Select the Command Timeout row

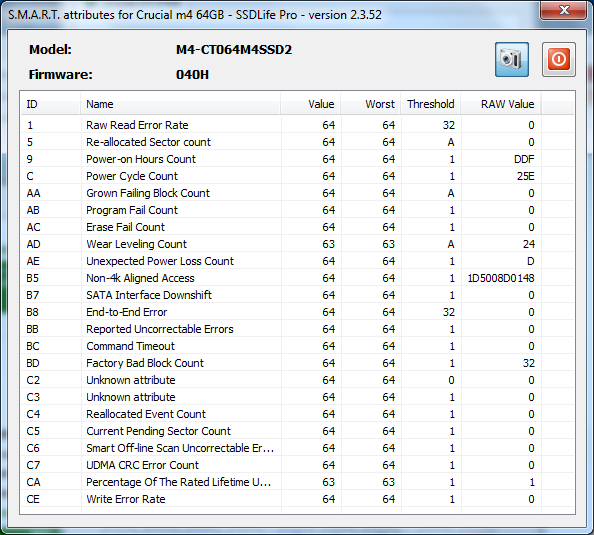[x=281, y=346]
